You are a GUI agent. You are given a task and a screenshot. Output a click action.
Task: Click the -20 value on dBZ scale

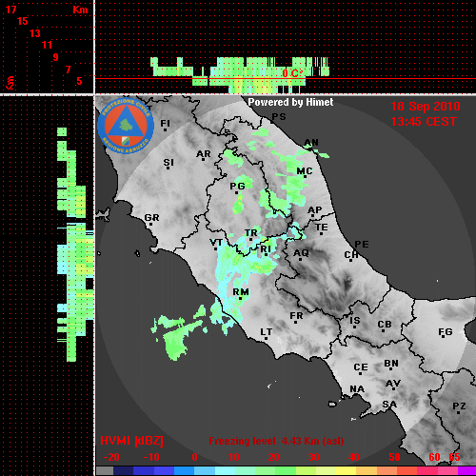point(111,457)
